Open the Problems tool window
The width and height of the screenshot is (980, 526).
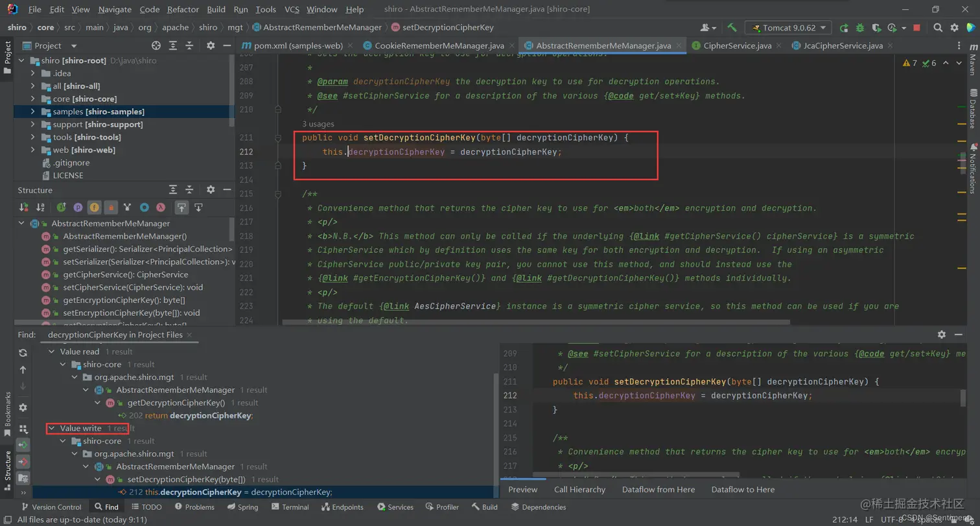[x=193, y=507]
